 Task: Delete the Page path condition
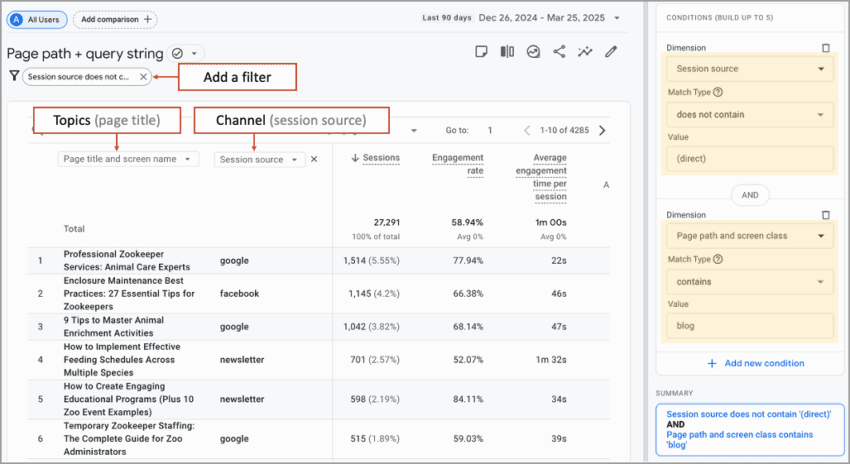(x=826, y=215)
